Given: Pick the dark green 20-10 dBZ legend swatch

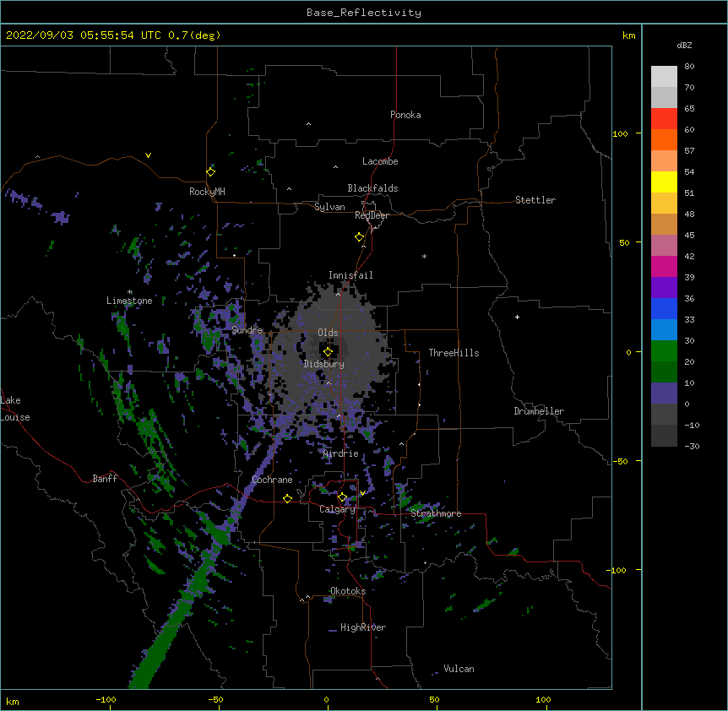Looking at the screenshot, I should [664, 372].
